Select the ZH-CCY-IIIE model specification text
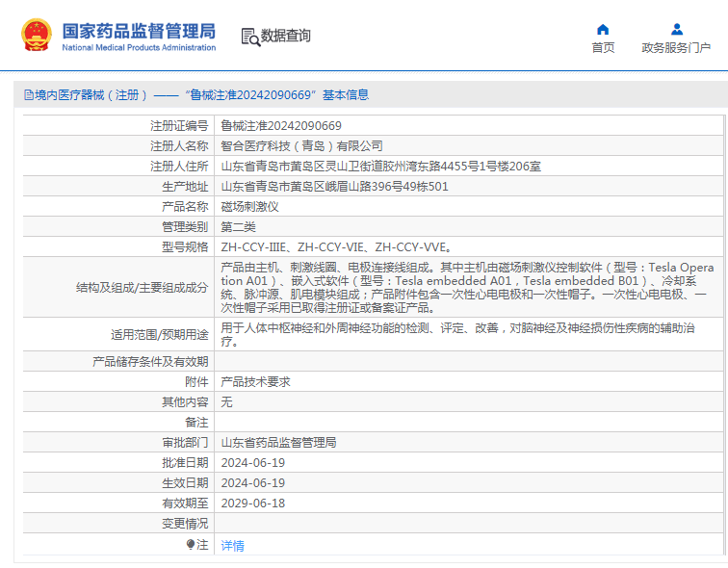The height and width of the screenshot is (568, 728). click(336, 247)
